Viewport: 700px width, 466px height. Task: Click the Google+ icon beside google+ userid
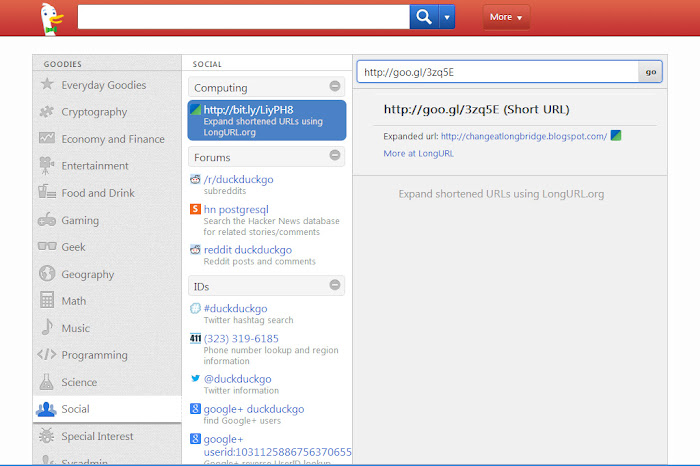pyautogui.click(x=195, y=438)
